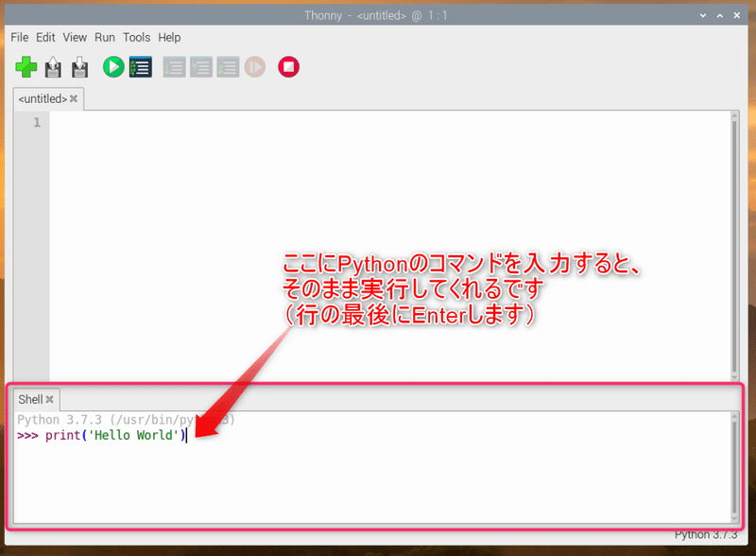Screen dimensions: 756x556
Task: Select the <untitled> editor tab
Action: tap(43, 99)
